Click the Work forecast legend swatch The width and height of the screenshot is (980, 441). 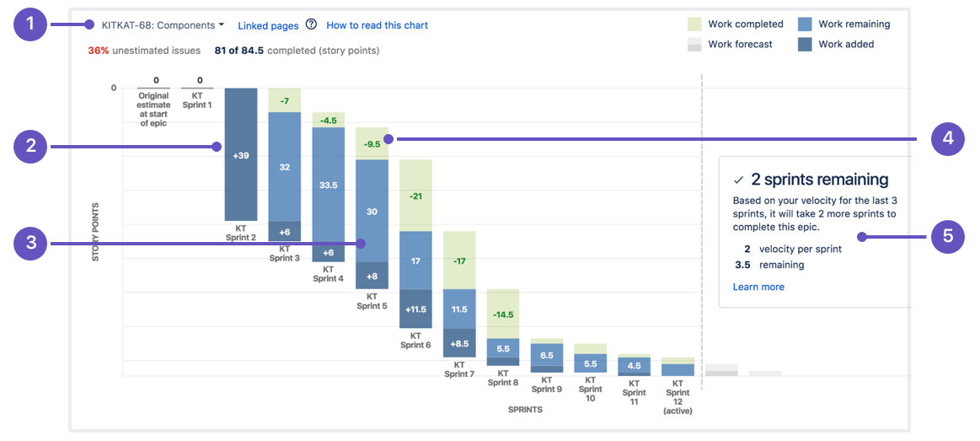click(694, 45)
